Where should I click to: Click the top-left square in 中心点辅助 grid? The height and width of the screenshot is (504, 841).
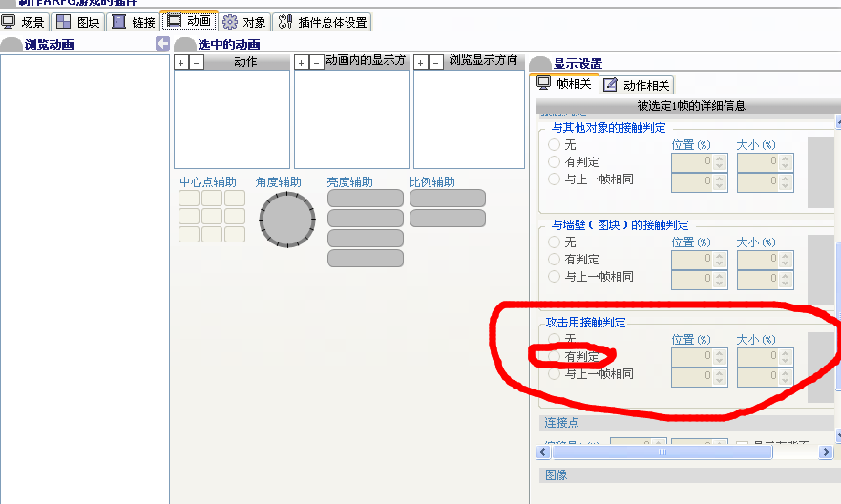tap(189, 198)
